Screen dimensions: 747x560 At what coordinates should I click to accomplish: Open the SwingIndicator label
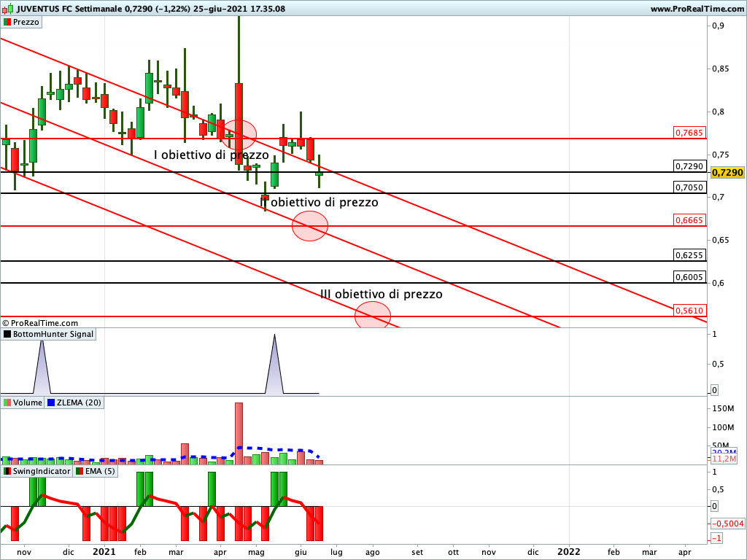[36, 472]
